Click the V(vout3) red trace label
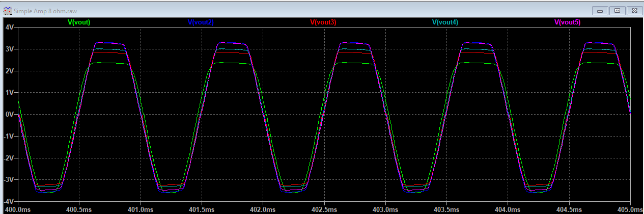The width and height of the screenshot is (644, 214). tap(323, 22)
